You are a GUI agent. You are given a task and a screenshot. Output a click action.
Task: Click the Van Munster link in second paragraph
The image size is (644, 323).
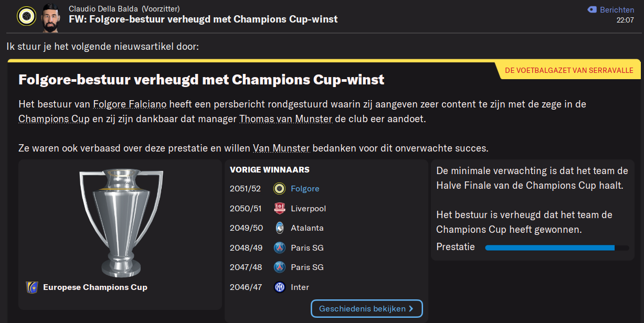(x=281, y=148)
